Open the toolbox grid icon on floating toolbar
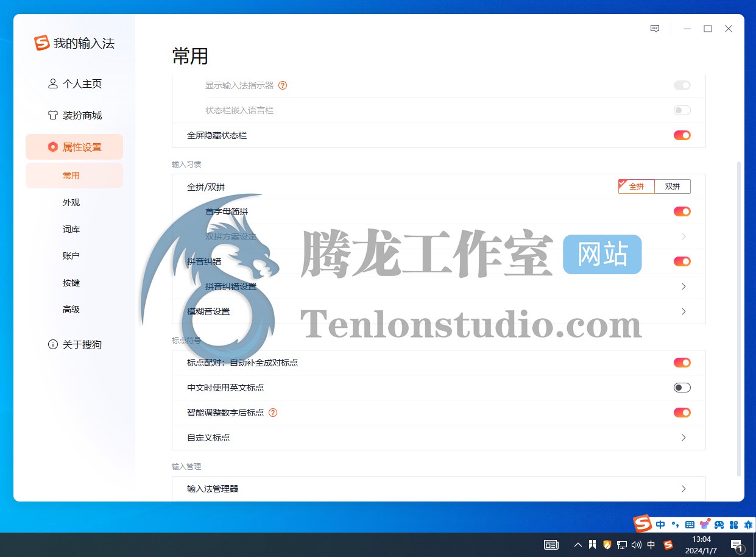 [734, 524]
